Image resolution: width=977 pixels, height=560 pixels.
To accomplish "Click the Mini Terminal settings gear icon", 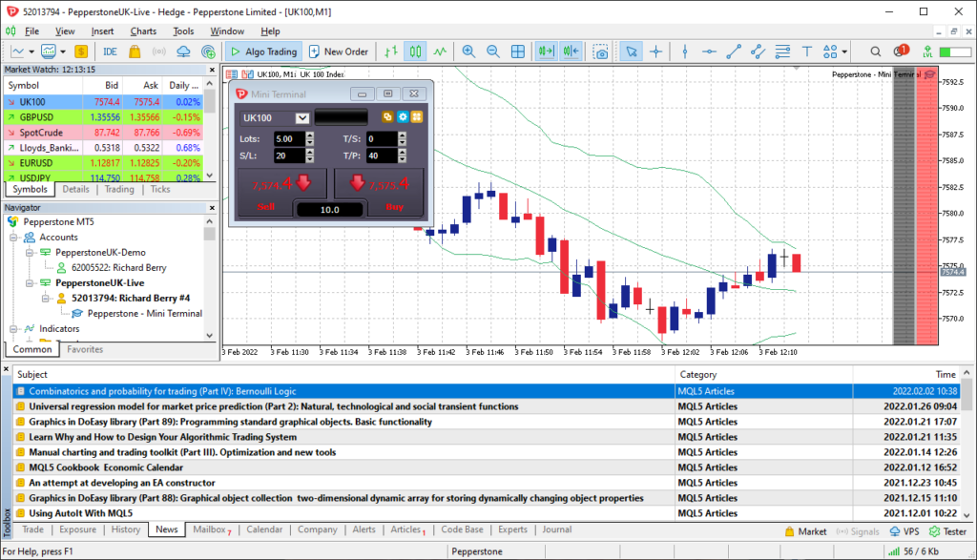I will [404, 117].
